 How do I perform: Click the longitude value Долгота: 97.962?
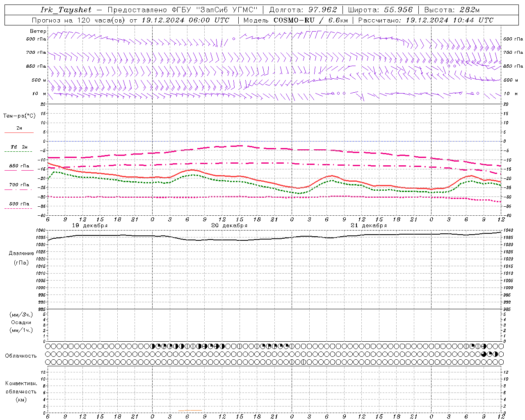pyautogui.click(x=303, y=10)
